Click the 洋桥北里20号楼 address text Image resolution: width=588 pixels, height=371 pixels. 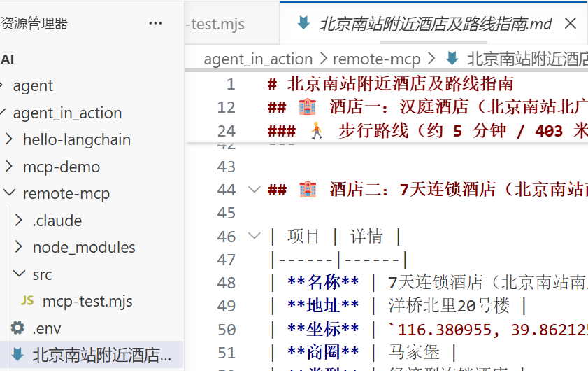pos(449,306)
